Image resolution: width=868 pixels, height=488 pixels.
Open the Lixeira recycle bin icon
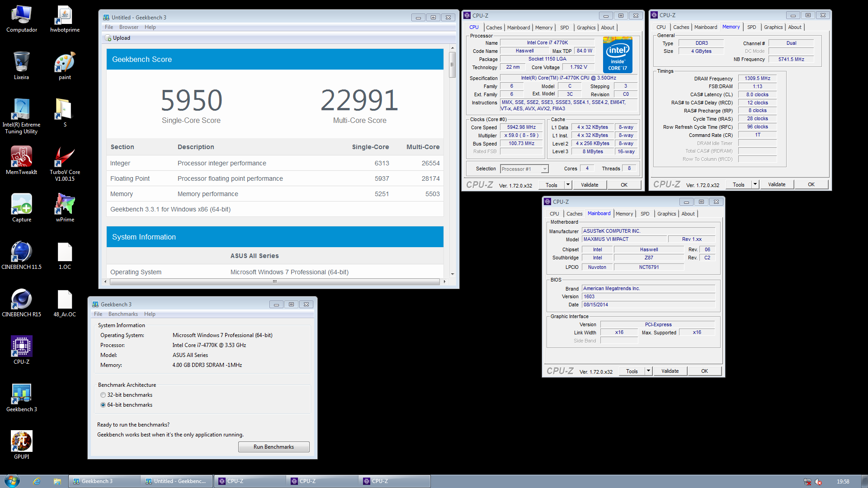21,66
